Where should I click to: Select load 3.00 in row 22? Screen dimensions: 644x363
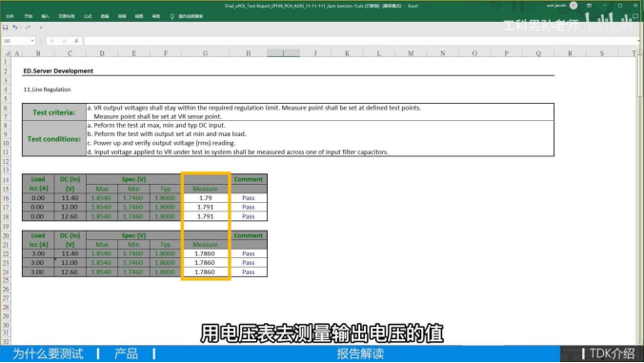tap(38, 253)
